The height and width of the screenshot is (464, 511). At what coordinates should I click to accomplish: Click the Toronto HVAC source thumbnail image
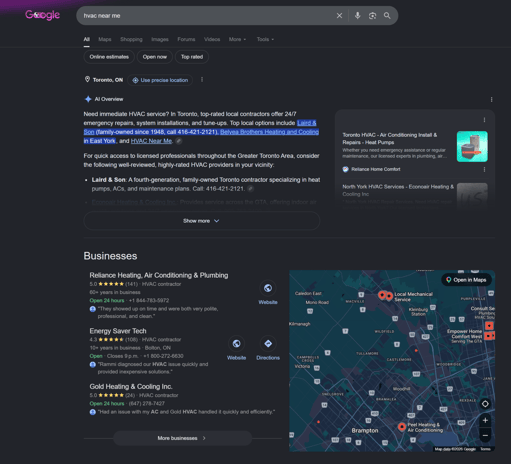[x=472, y=146]
